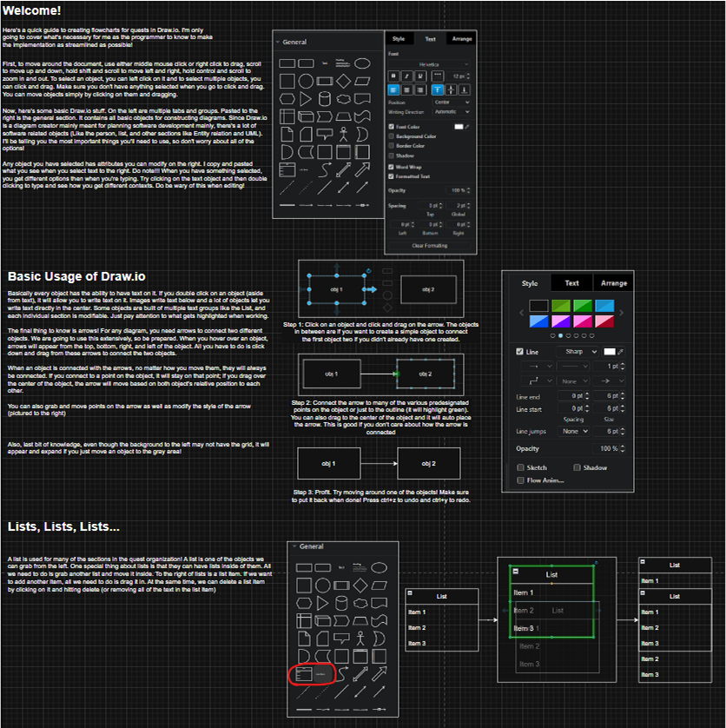Align text left in the font panel

(393, 89)
